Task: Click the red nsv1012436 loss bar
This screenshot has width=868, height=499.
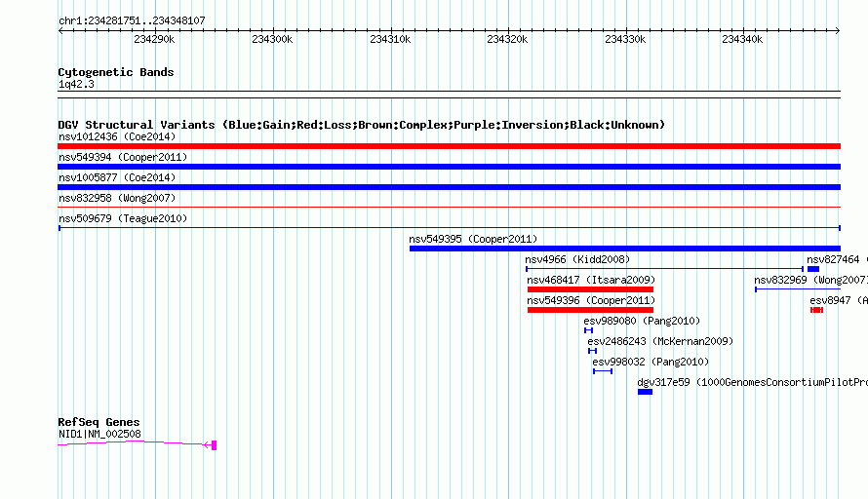Action: click(449, 146)
